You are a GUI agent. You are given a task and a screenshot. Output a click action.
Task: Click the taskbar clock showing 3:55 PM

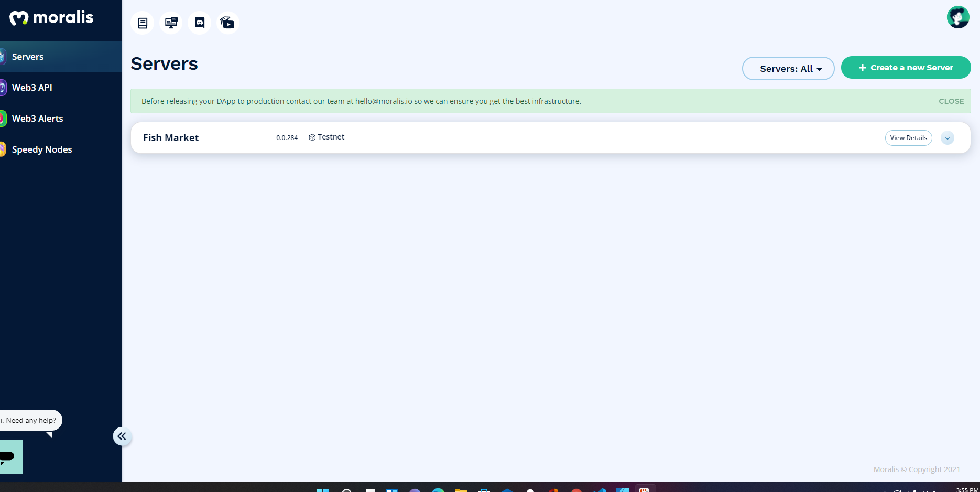(x=967, y=489)
